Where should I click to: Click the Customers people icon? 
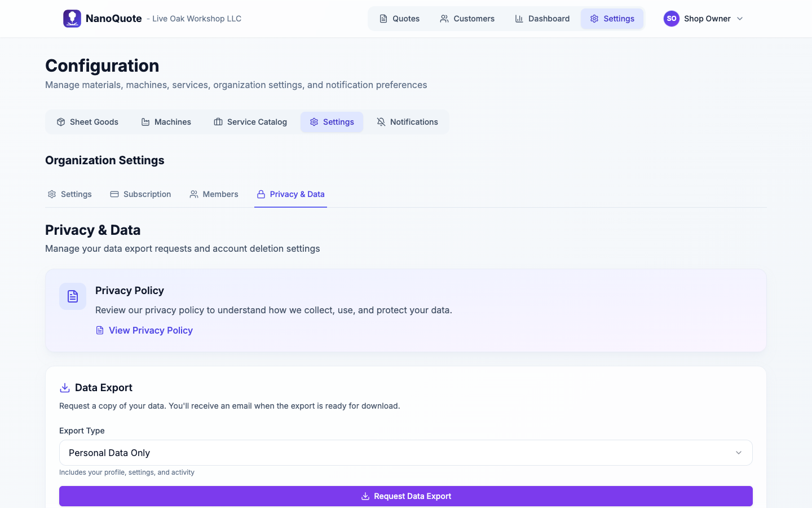pos(443,18)
